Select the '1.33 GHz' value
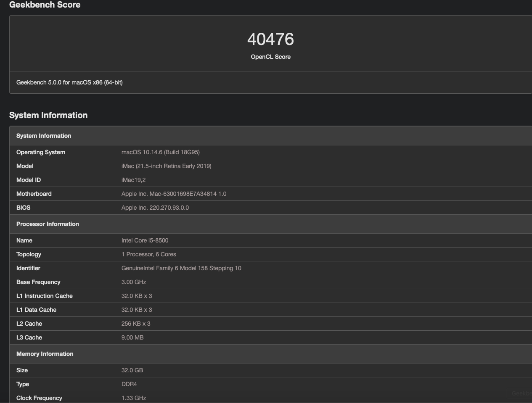 pyautogui.click(x=134, y=398)
